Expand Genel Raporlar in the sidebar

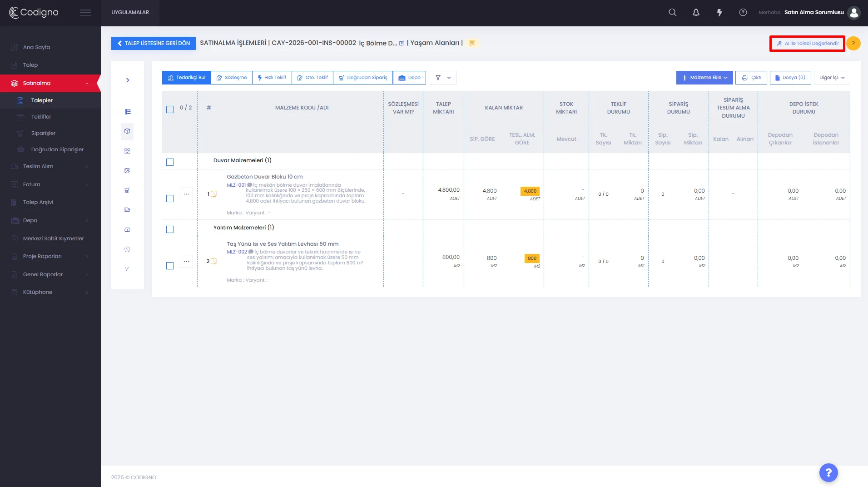(50, 274)
